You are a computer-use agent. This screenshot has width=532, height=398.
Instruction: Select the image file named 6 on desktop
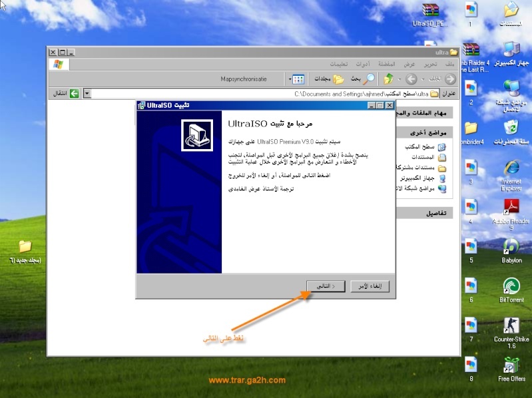tap(471, 290)
